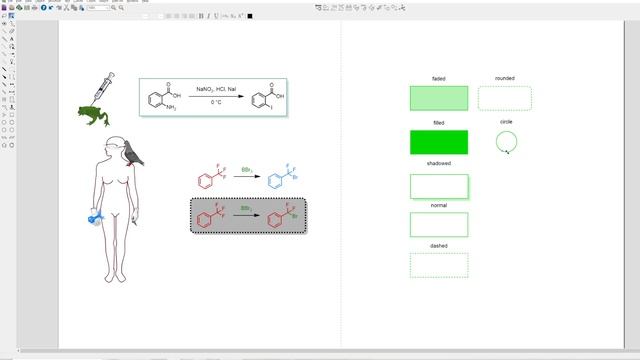640x360 pixels.
Task: Select the Cyclobutane ring tool
Action: pos(12,115)
